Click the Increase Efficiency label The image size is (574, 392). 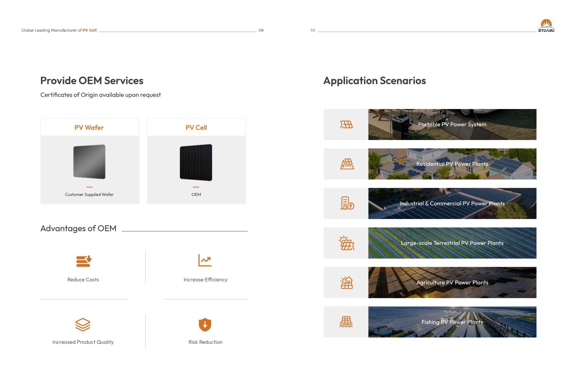(205, 280)
